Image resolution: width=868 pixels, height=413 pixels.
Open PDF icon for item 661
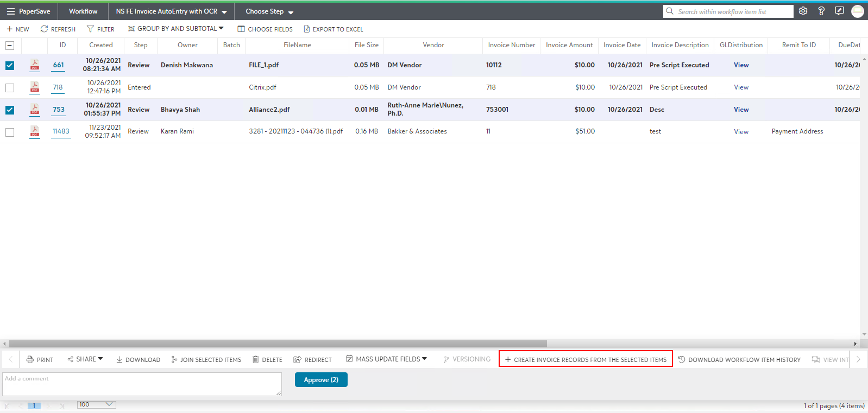(x=35, y=65)
